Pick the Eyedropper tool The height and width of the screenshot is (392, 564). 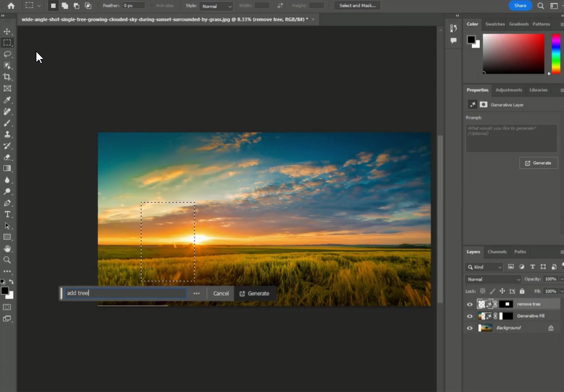coord(7,100)
